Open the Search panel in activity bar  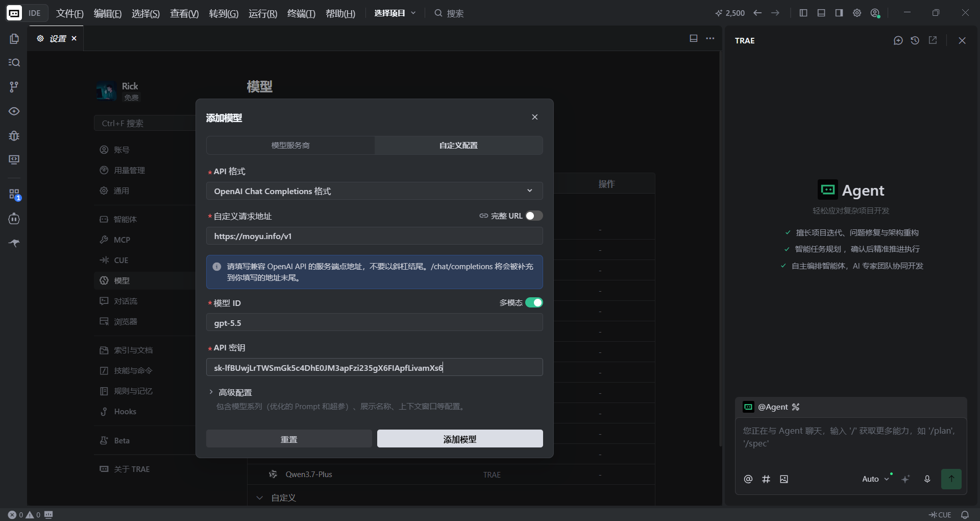[14, 62]
